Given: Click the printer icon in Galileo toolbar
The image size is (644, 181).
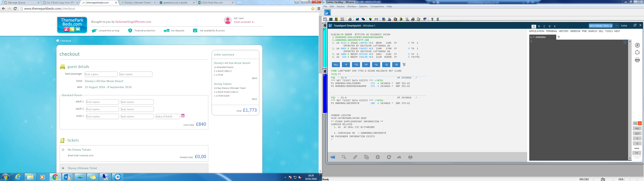Looking at the screenshot, I should 350,19.
